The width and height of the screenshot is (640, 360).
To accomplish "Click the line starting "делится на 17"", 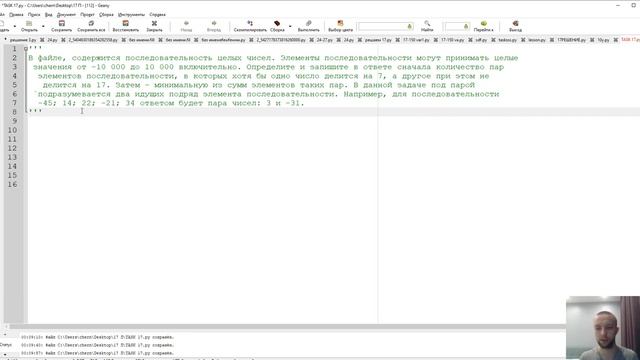I will (x=259, y=85).
